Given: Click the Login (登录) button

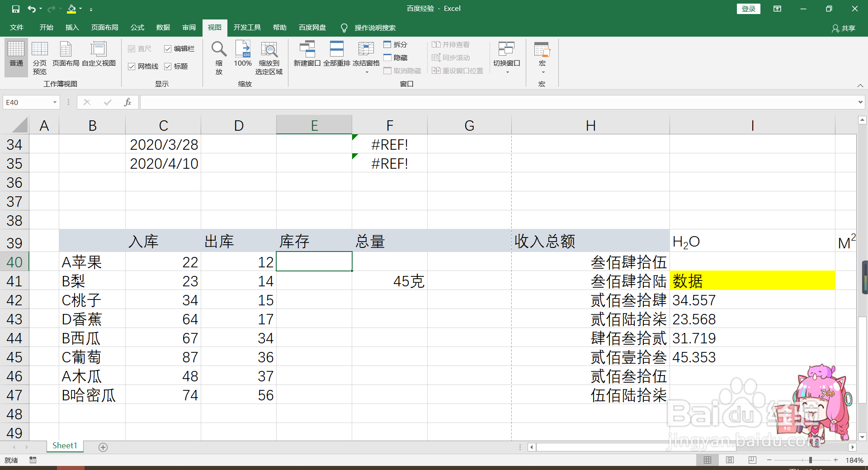Looking at the screenshot, I should [x=749, y=9].
